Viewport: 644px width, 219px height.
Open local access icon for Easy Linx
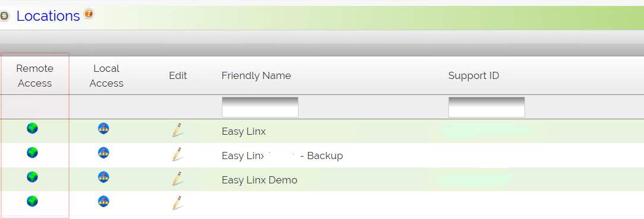[x=103, y=128]
